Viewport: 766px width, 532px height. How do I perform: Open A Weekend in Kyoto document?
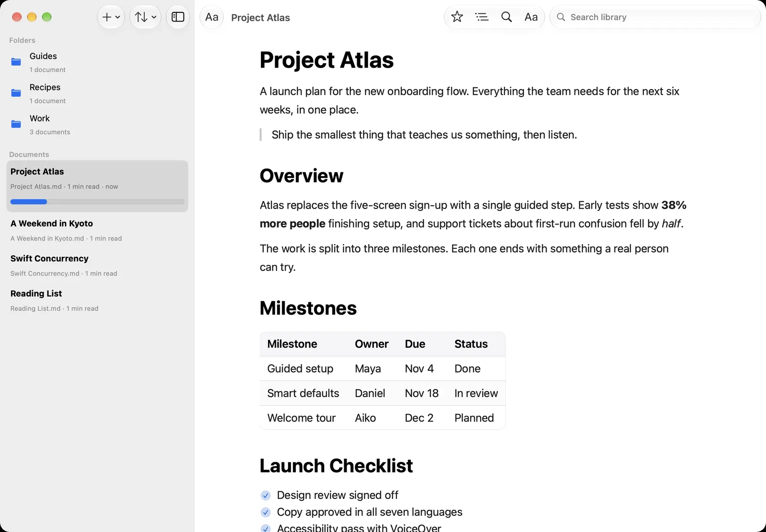pos(97,230)
